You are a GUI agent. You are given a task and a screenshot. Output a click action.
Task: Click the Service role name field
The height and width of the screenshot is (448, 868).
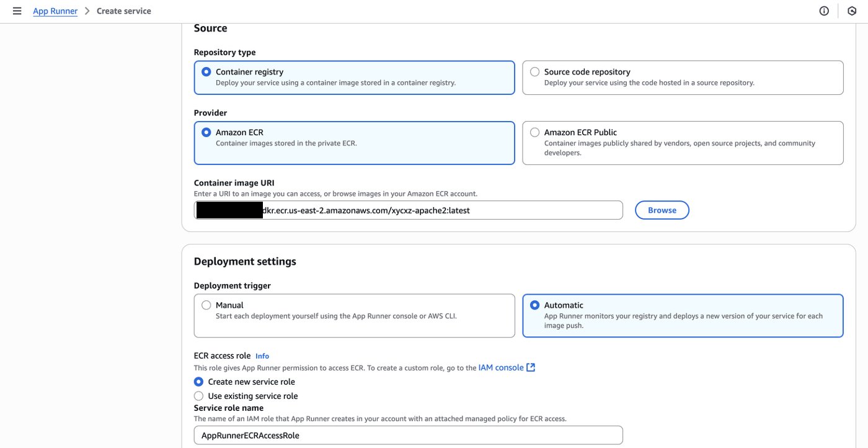(408, 436)
